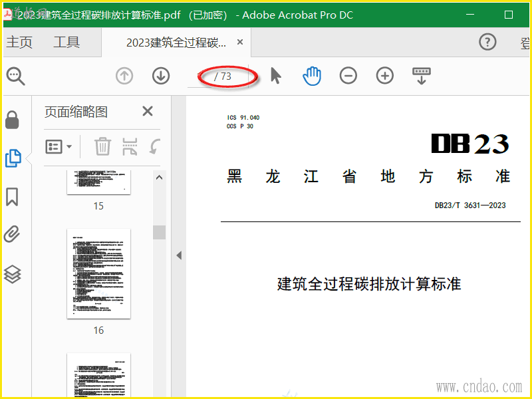
Task: Open the layers panel
Action: (12, 274)
